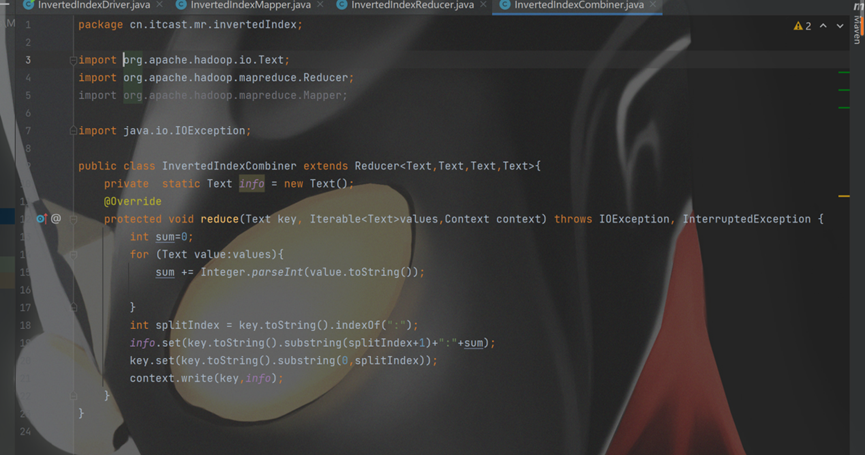This screenshot has width=865, height=455.
Task: Click the int sum=0 statement
Action: point(161,237)
